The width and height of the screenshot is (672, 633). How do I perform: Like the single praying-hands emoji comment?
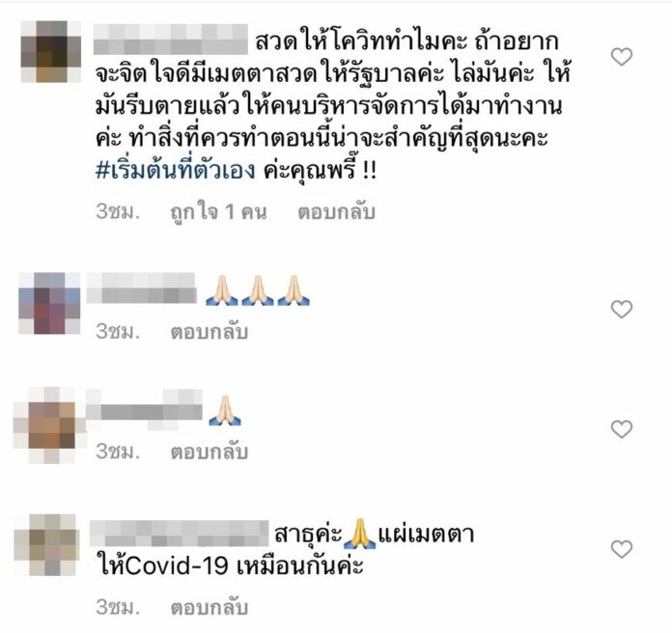tap(622, 429)
